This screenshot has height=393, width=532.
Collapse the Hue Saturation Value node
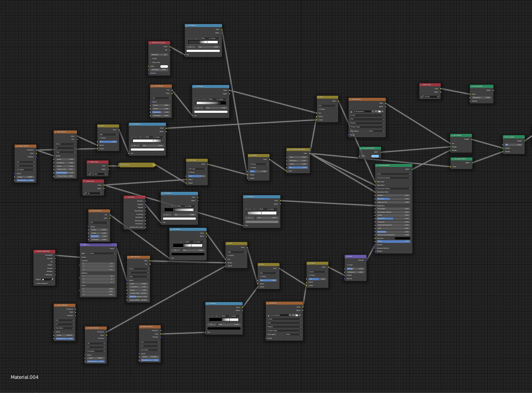pyautogui.click(x=289, y=149)
